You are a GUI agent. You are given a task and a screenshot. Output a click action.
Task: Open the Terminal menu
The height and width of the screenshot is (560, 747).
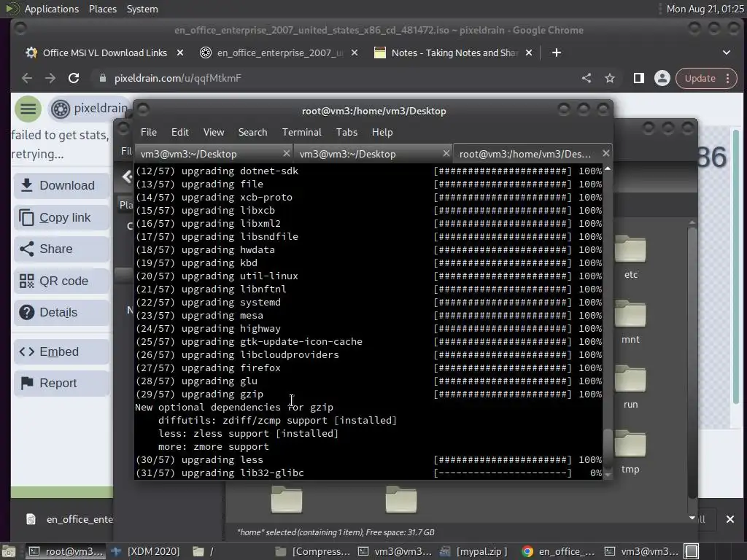[x=301, y=133]
